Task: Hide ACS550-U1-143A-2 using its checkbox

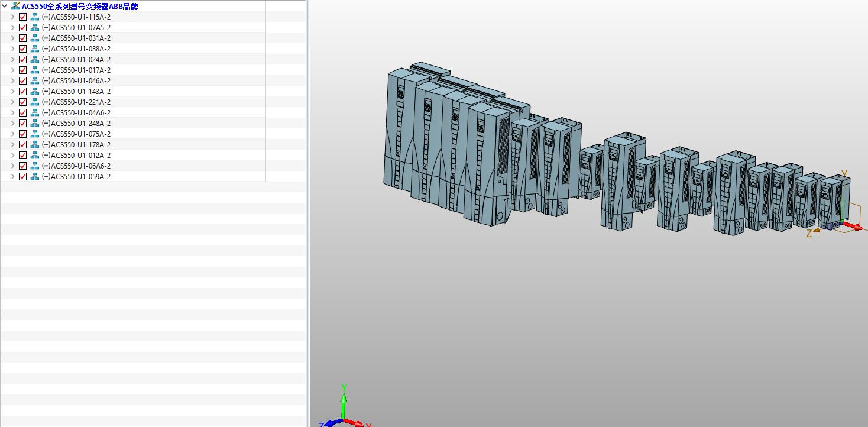Action: 23,92
